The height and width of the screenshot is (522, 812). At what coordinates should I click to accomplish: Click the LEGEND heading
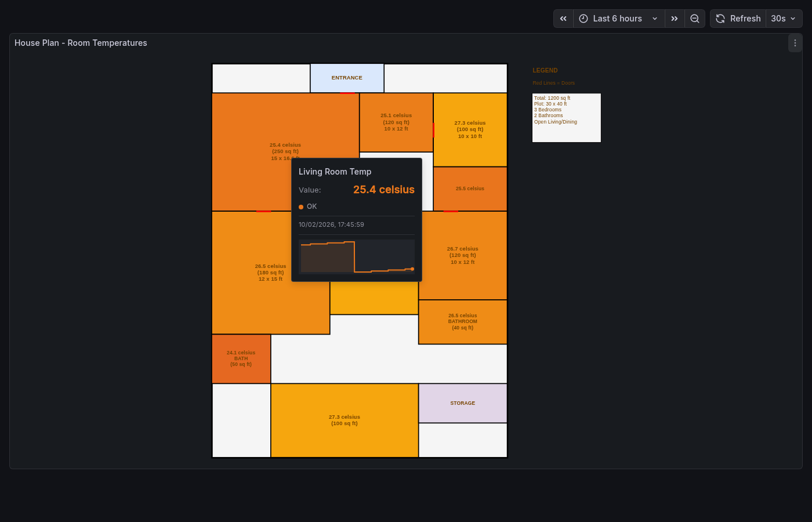[545, 70]
